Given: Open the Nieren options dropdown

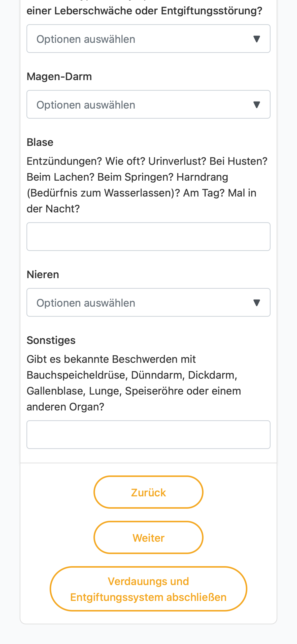Looking at the screenshot, I should 148,302.
